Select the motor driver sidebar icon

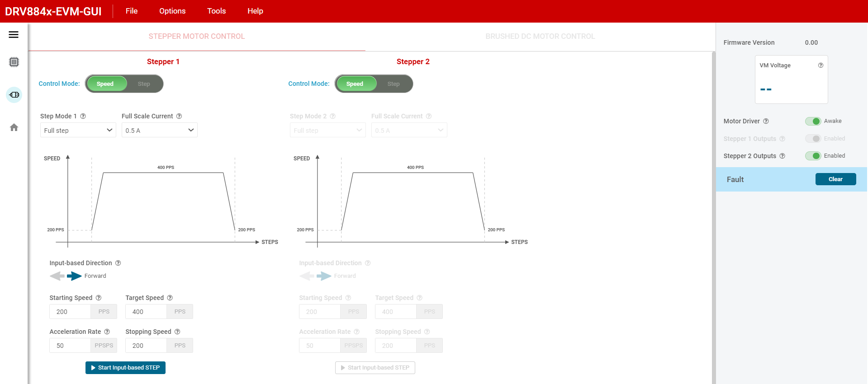coord(14,95)
